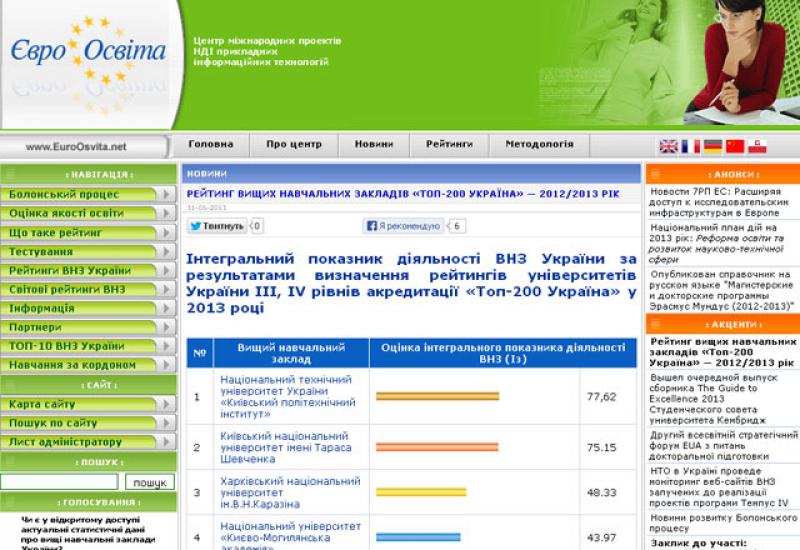This screenshot has width=800, height=550.
Task: Open the ЄвроОсвіта logo
Action: coord(88,51)
